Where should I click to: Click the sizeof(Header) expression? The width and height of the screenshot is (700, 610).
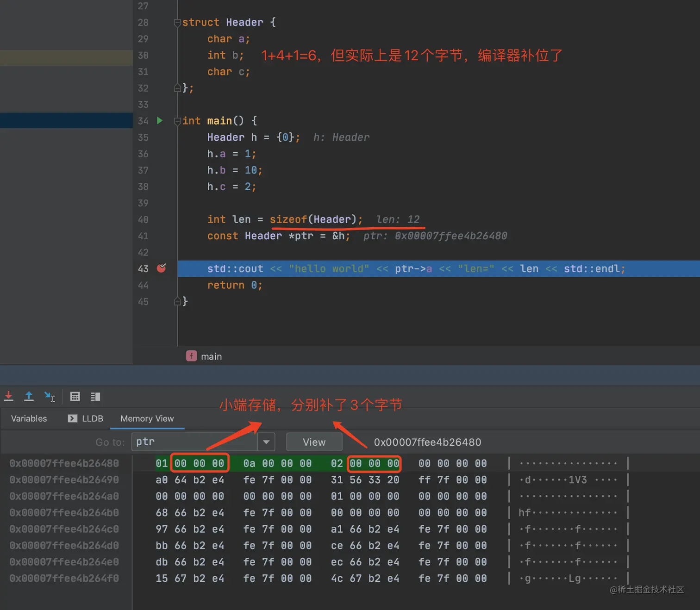[313, 219]
